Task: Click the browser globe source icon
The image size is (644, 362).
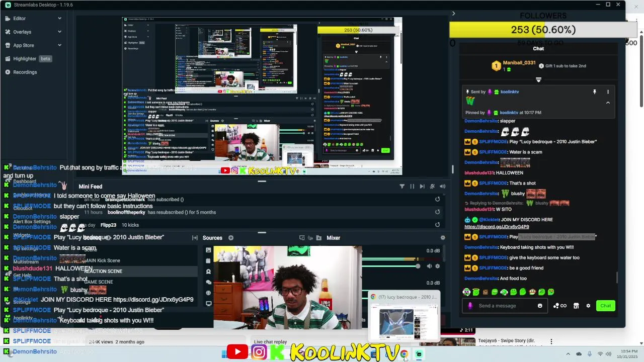Action: coord(208,293)
